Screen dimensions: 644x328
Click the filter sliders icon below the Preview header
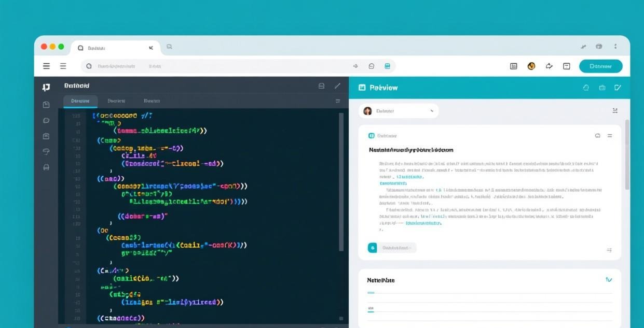[615, 110]
